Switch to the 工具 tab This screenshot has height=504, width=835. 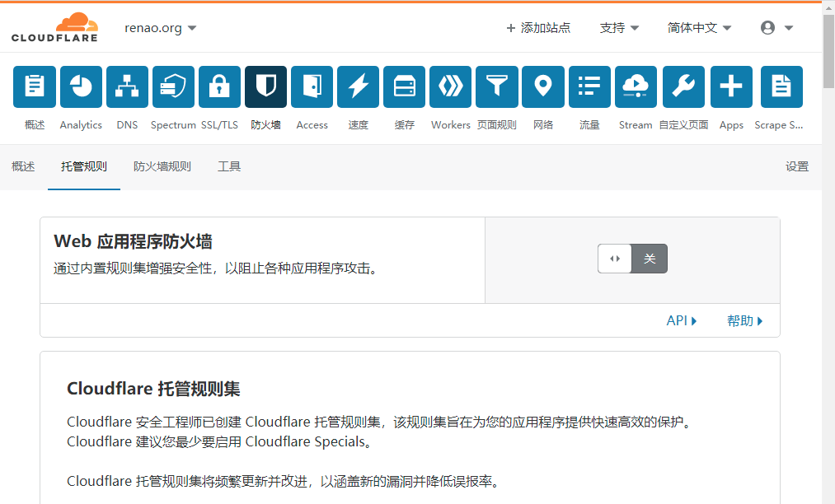[x=229, y=166]
